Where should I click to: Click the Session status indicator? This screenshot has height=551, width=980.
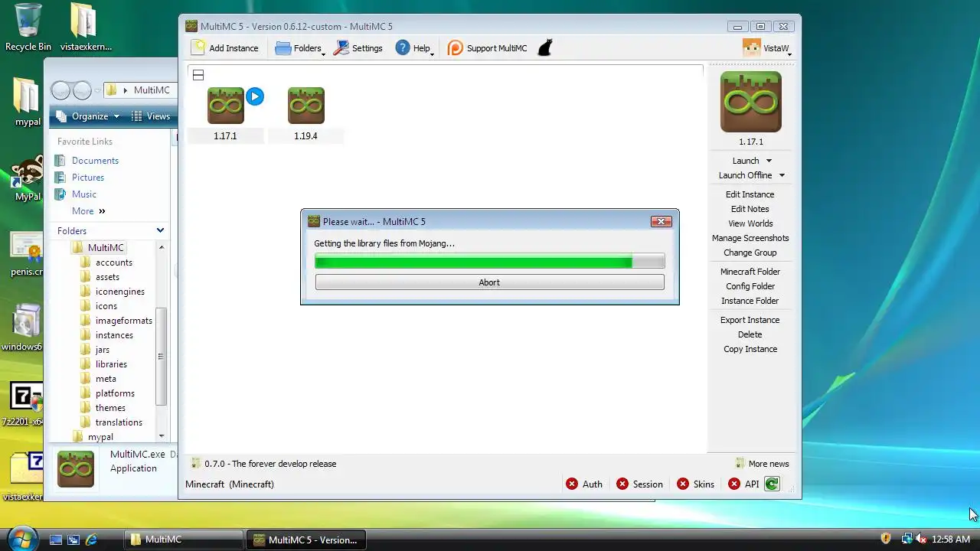[x=639, y=484]
